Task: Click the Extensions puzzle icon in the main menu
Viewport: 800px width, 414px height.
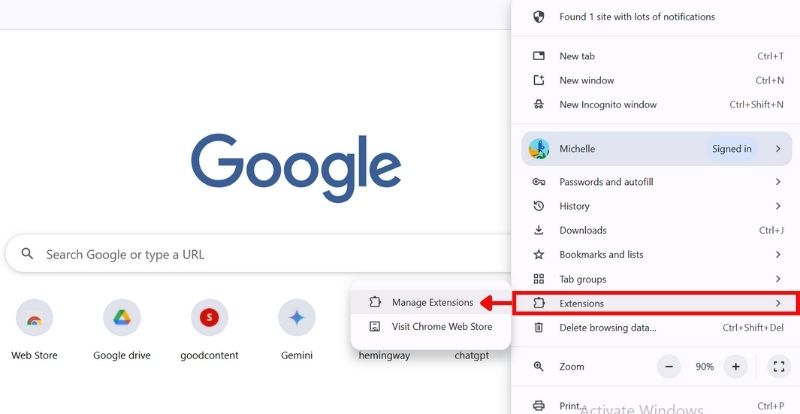Action: point(539,303)
